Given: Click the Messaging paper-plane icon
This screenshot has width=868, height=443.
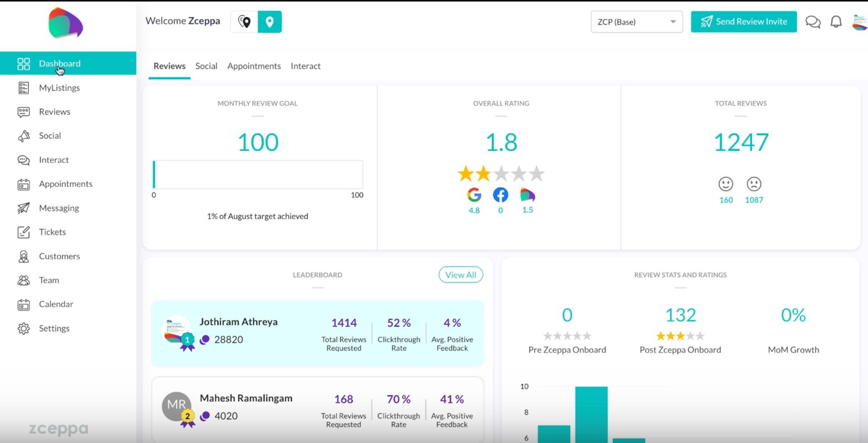Looking at the screenshot, I should pyautogui.click(x=23, y=208).
